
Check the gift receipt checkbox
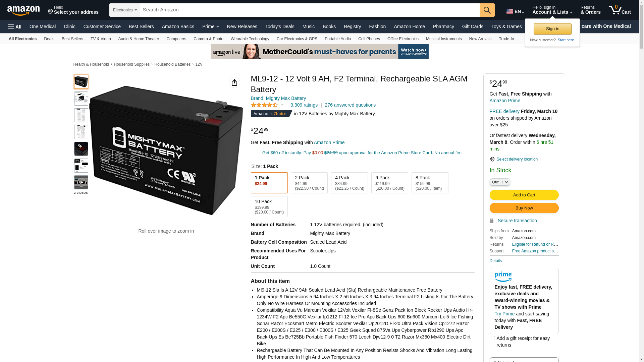coord(493,338)
